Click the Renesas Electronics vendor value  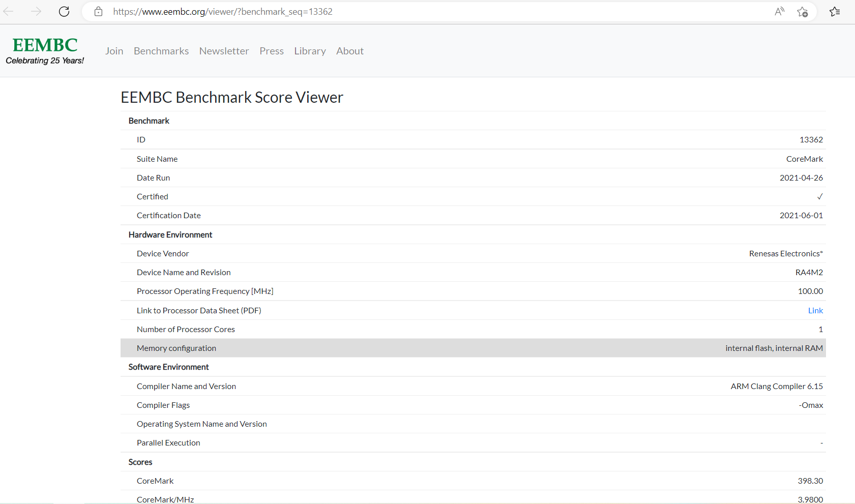pyautogui.click(x=786, y=253)
